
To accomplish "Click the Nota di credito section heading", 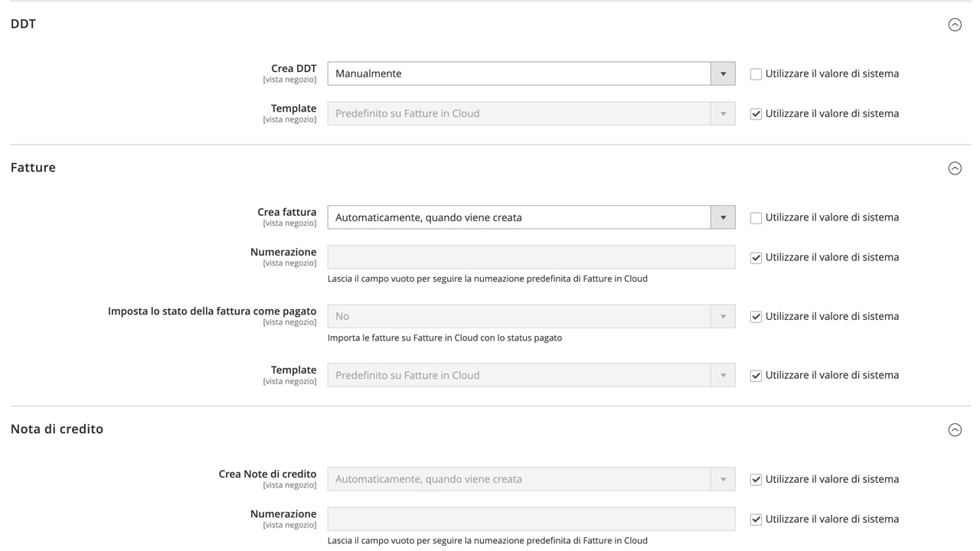I will click(57, 429).
